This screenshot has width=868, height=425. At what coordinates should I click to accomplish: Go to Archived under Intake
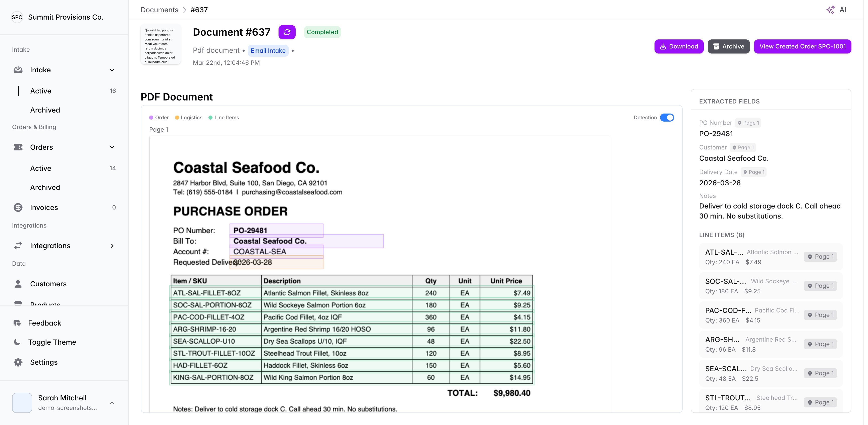45,110
